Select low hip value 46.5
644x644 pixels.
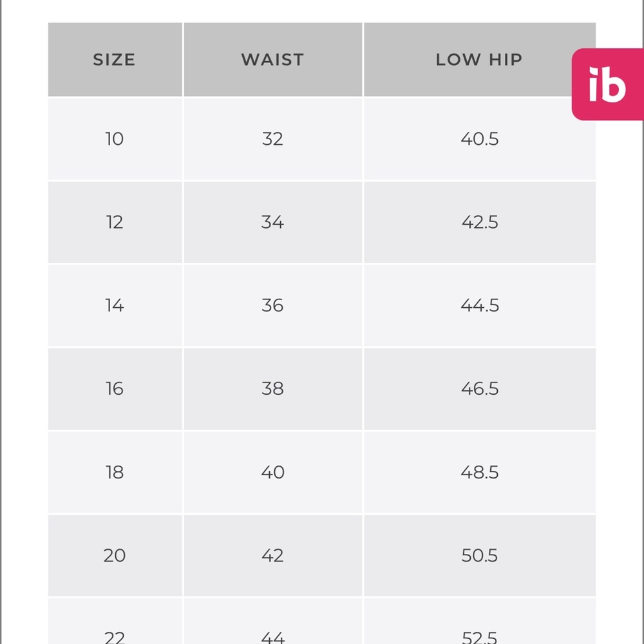479,389
